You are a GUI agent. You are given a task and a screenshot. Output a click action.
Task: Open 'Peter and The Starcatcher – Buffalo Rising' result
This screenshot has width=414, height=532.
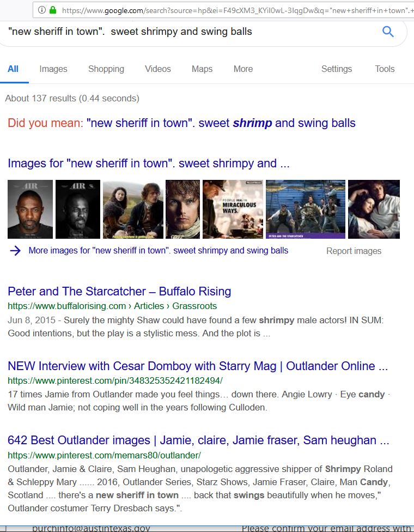click(119, 292)
